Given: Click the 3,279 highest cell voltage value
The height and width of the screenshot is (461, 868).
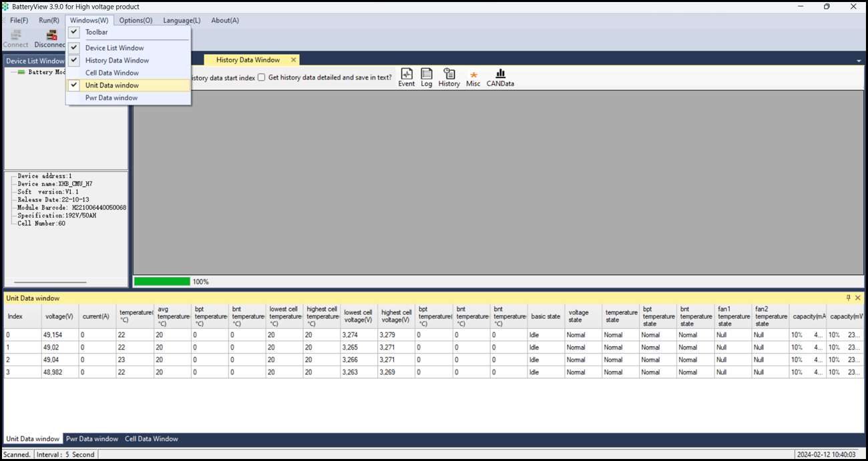Looking at the screenshot, I should point(397,335).
